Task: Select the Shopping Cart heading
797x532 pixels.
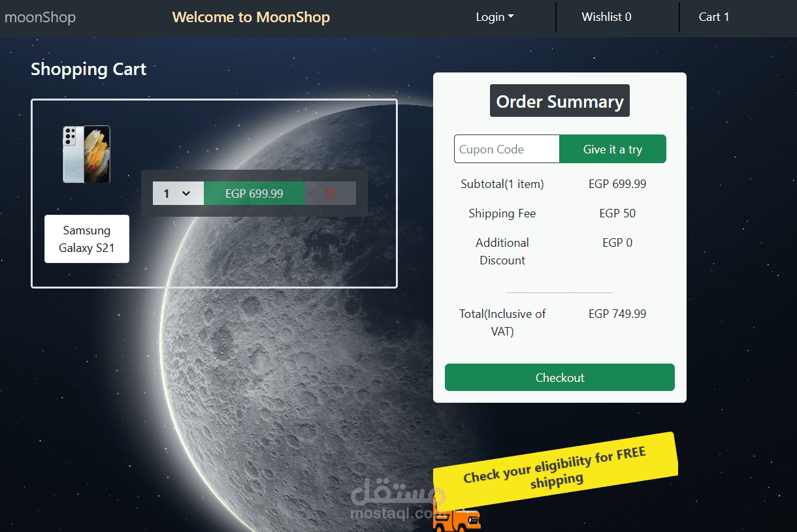Action: coord(89,69)
